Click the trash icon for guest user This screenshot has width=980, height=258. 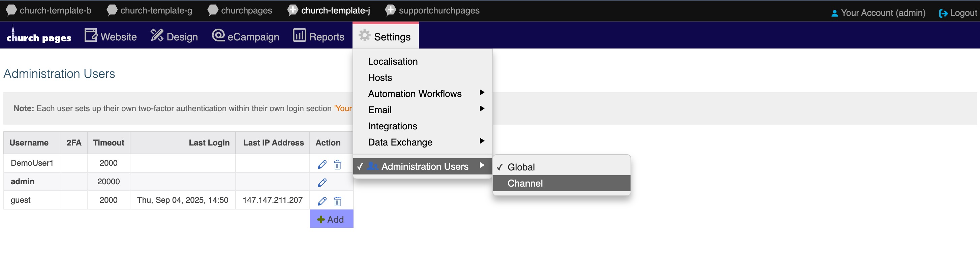click(337, 201)
